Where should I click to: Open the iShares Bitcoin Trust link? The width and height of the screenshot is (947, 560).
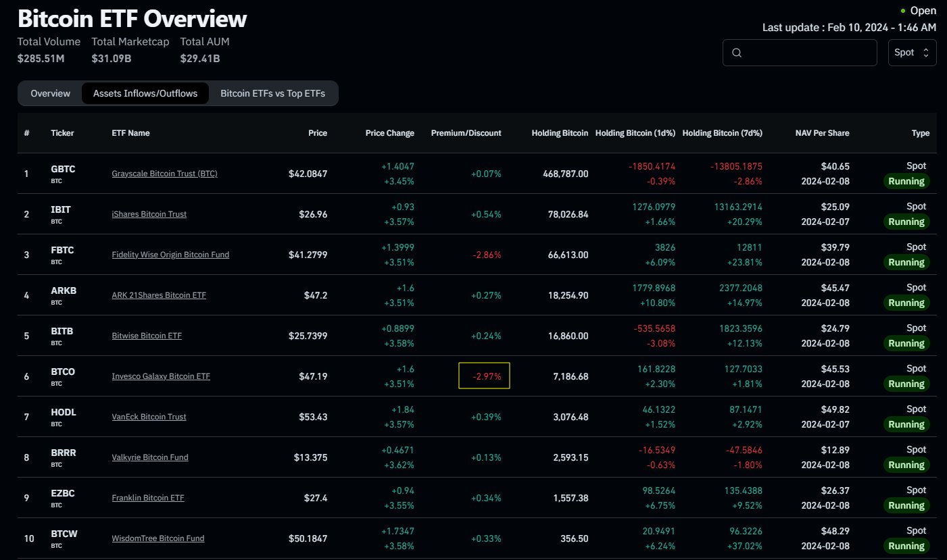(149, 214)
